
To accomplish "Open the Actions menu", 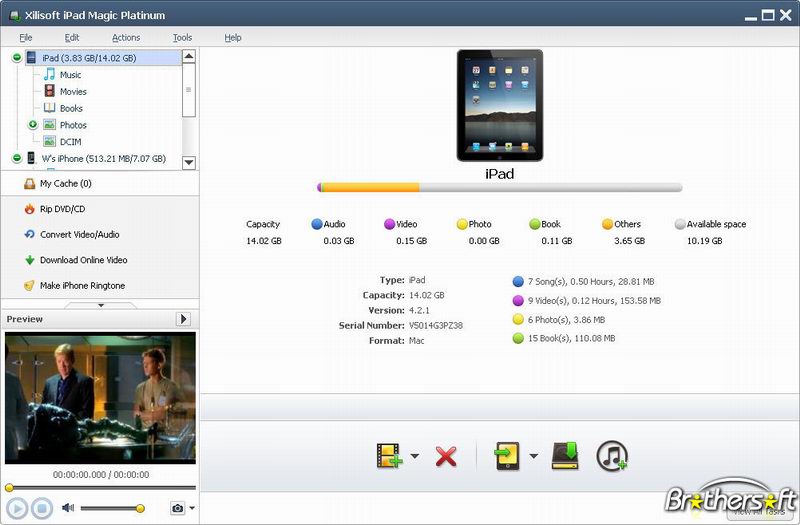I will pyautogui.click(x=126, y=38).
